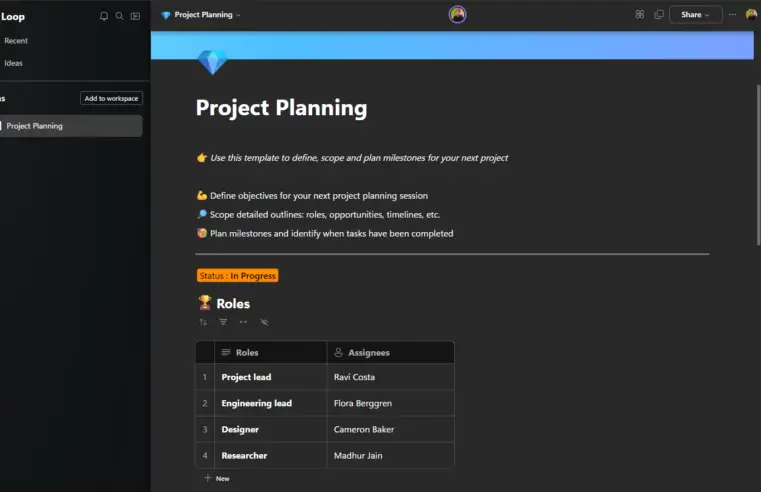Toggle hidden columns with the crossed-eye icon
The image size is (761, 492).
(x=264, y=322)
